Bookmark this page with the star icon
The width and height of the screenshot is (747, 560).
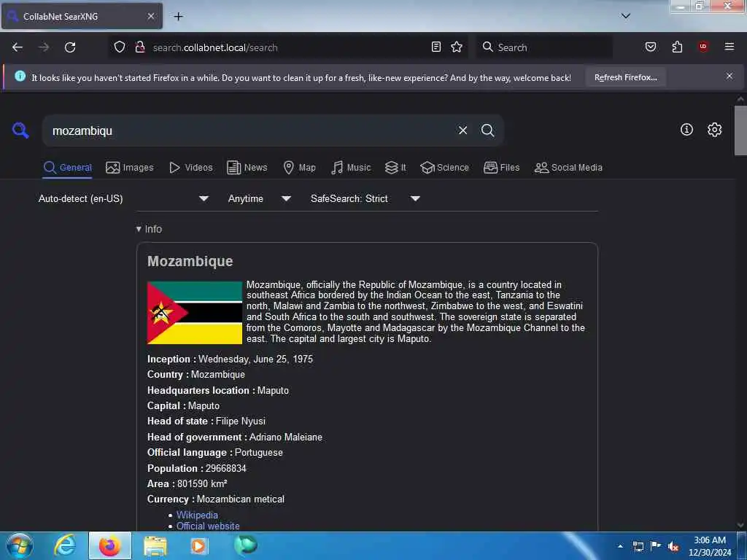click(x=457, y=47)
